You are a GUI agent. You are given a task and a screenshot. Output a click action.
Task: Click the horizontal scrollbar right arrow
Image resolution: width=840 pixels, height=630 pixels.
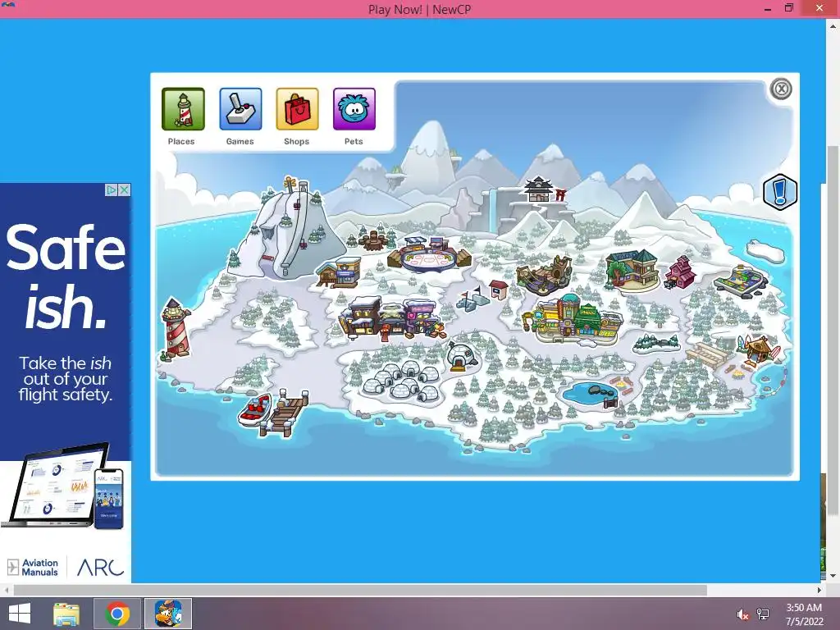click(x=819, y=590)
